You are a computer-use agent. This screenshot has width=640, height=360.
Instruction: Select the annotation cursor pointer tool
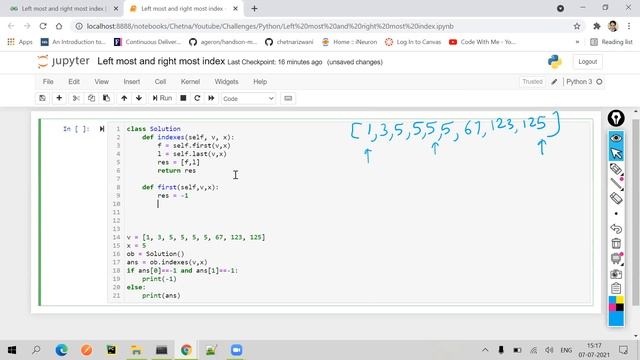(616, 153)
